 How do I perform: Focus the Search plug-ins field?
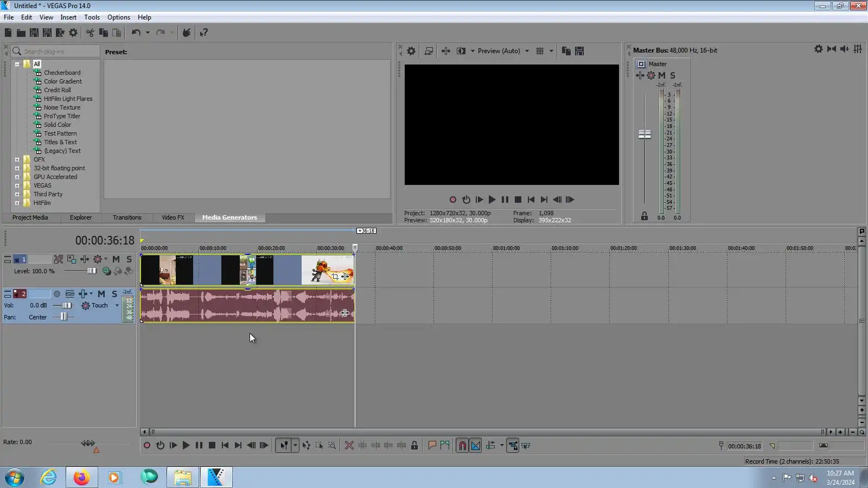click(56, 51)
